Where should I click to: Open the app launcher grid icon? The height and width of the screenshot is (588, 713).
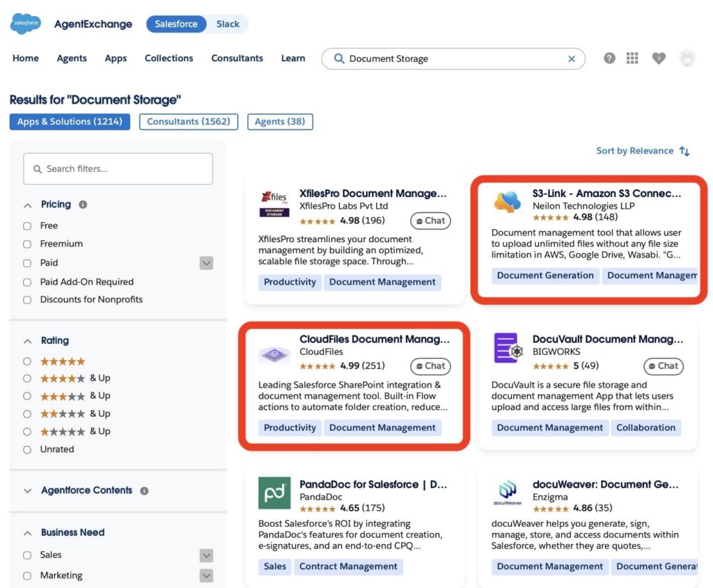point(632,58)
